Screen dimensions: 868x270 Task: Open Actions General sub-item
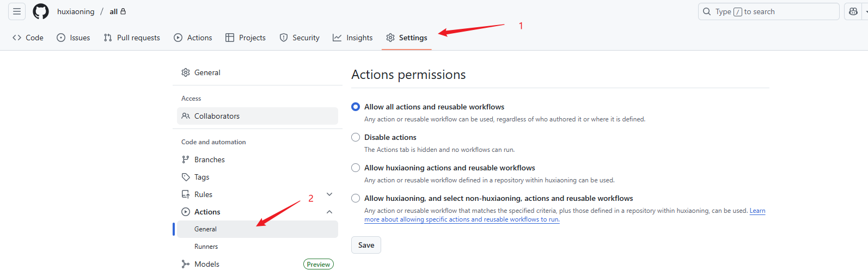[258, 229]
